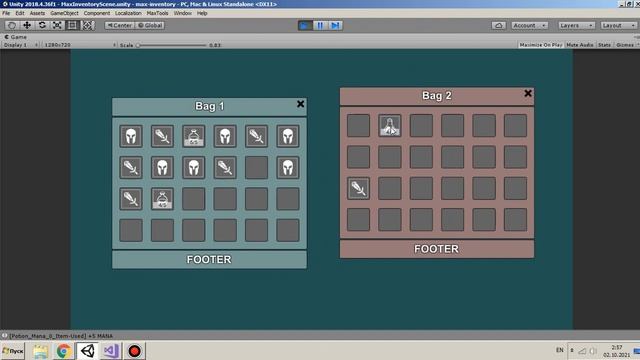Stop play mode with Play button
This screenshot has height=360, width=640.
pos(304,26)
